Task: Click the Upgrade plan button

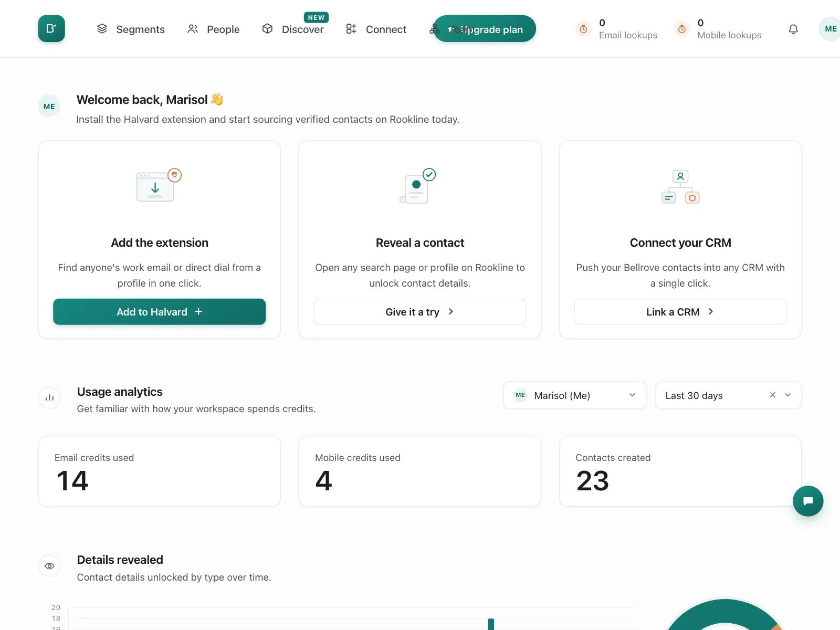Action: point(485,29)
